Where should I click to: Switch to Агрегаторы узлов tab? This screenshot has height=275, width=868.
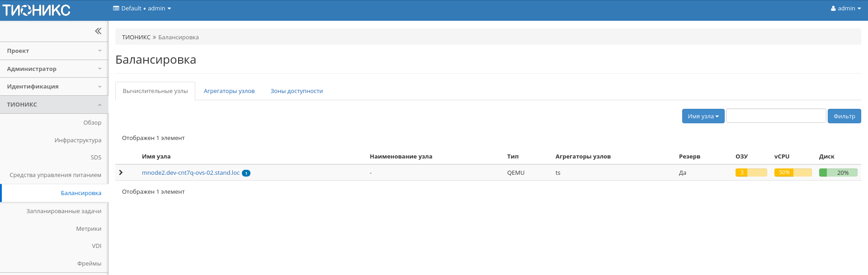click(x=229, y=91)
